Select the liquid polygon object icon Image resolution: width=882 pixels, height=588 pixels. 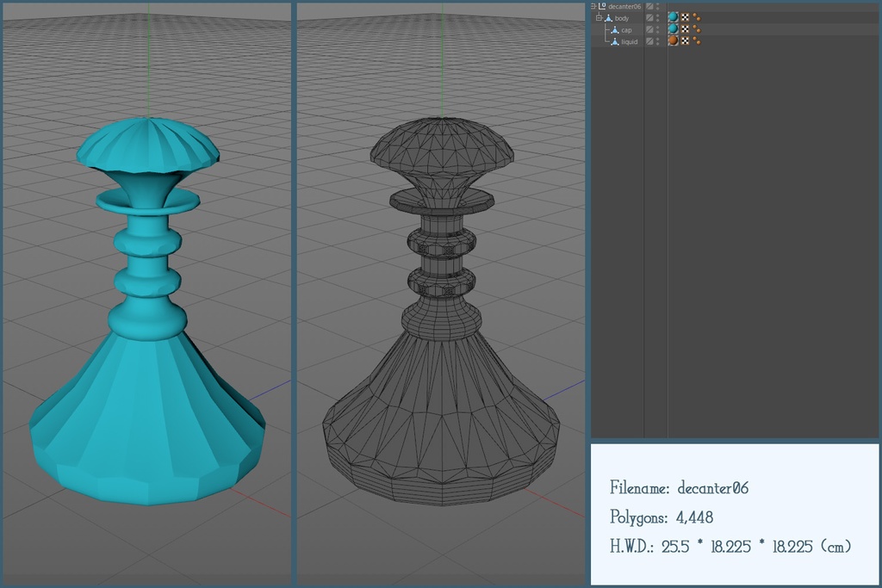point(615,41)
